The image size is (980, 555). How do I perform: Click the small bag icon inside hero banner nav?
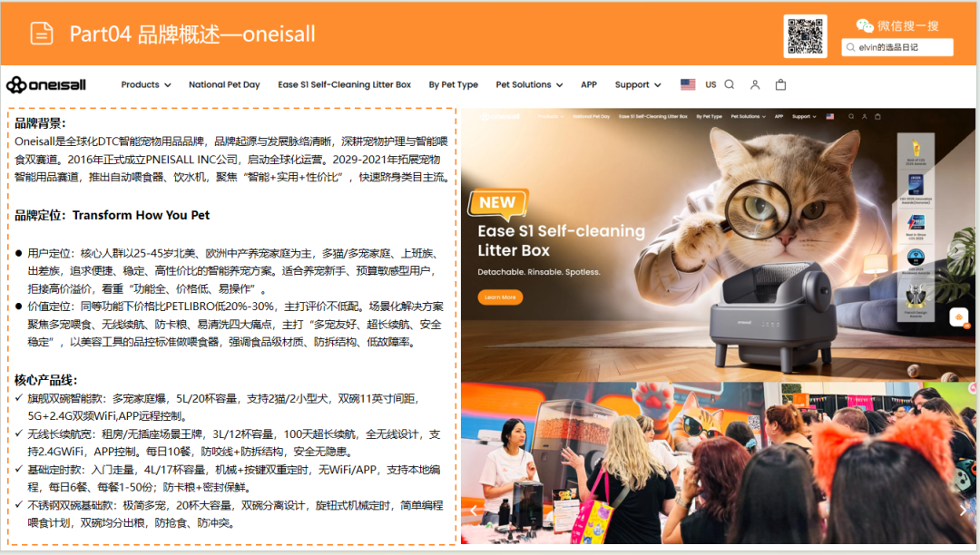coord(877,117)
